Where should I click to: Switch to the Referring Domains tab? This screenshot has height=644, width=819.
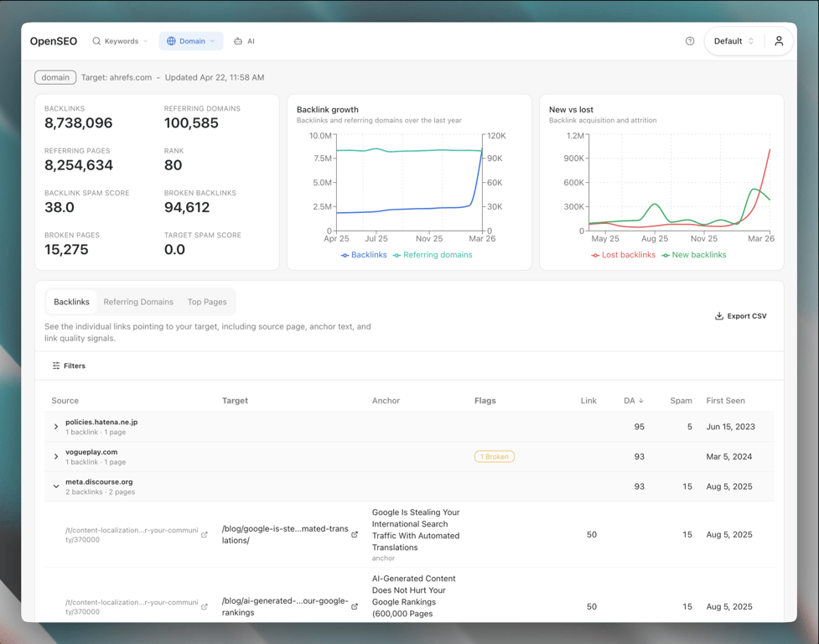pyautogui.click(x=138, y=302)
